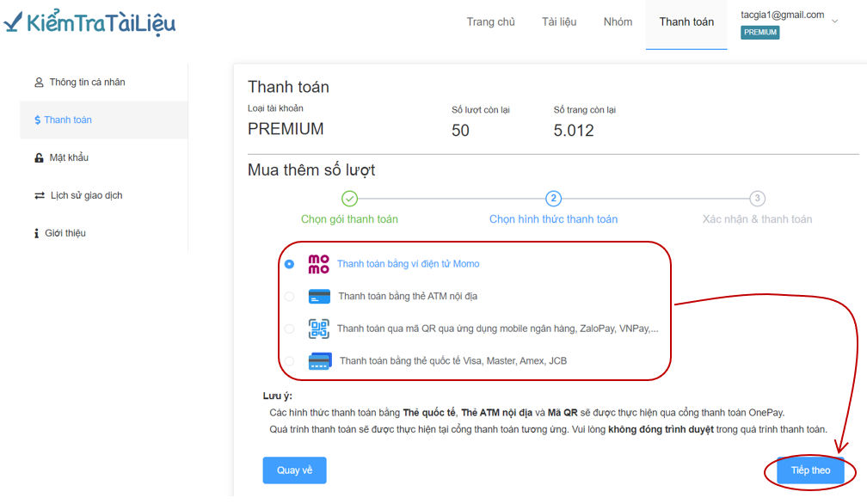
Task: Click the arrows icon beside Lịch sử giao dịch
Action: pyautogui.click(x=40, y=195)
